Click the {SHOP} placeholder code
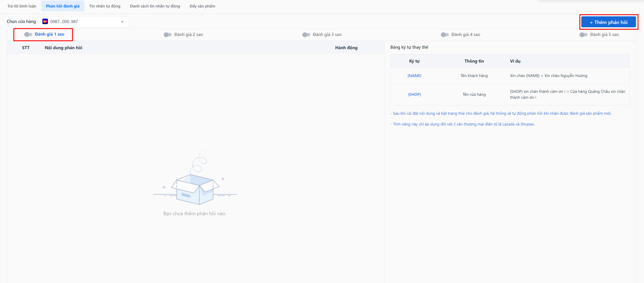 414,94
